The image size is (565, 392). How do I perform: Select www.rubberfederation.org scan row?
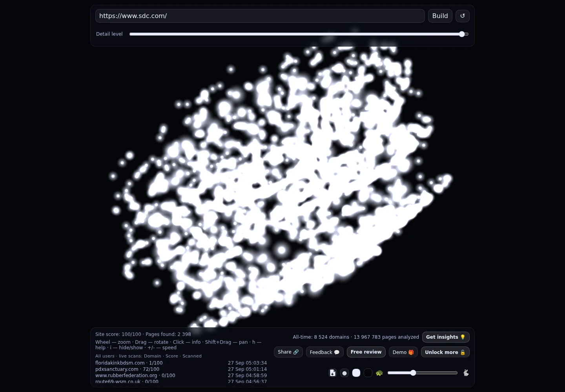[181, 376]
